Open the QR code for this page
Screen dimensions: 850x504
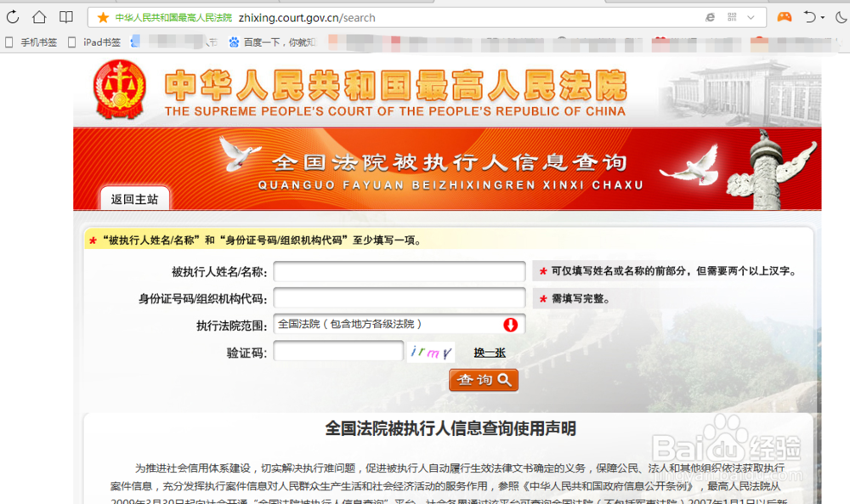pos(731,17)
